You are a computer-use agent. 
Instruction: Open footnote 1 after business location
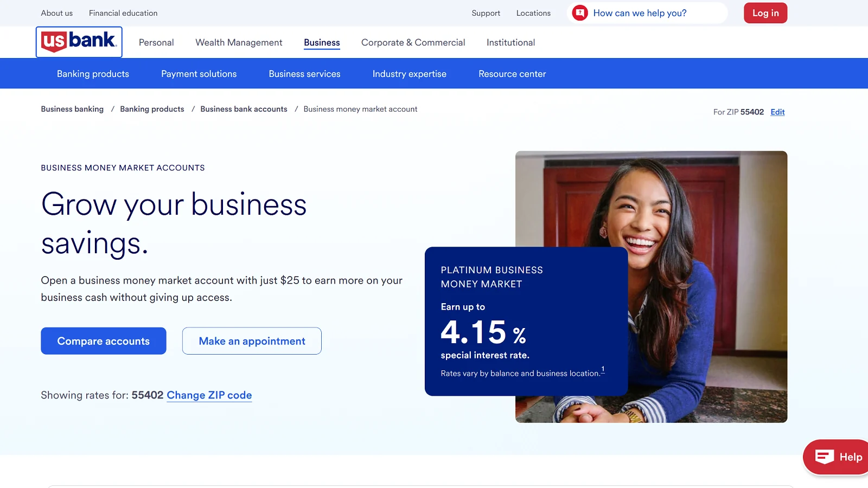[x=603, y=370]
